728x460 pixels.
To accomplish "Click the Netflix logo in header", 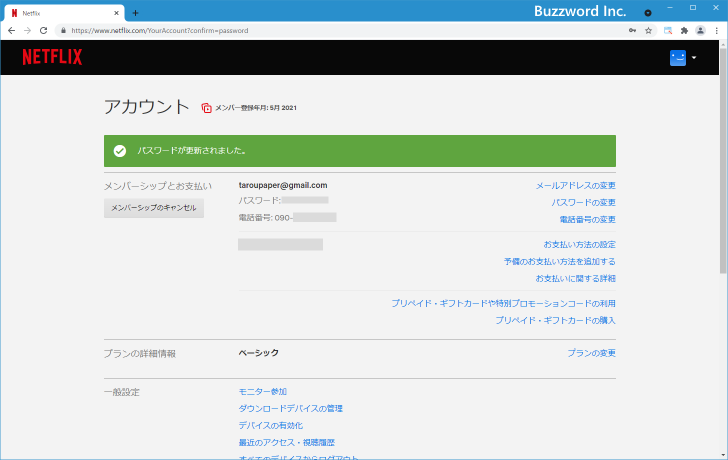I will [52, 57].
